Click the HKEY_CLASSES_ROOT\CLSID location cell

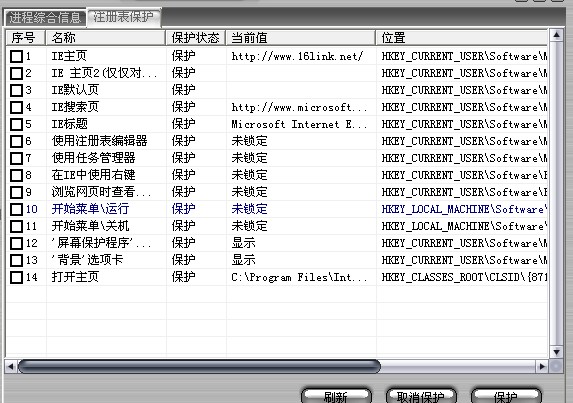pyautogui.click(x=464, y=277)
